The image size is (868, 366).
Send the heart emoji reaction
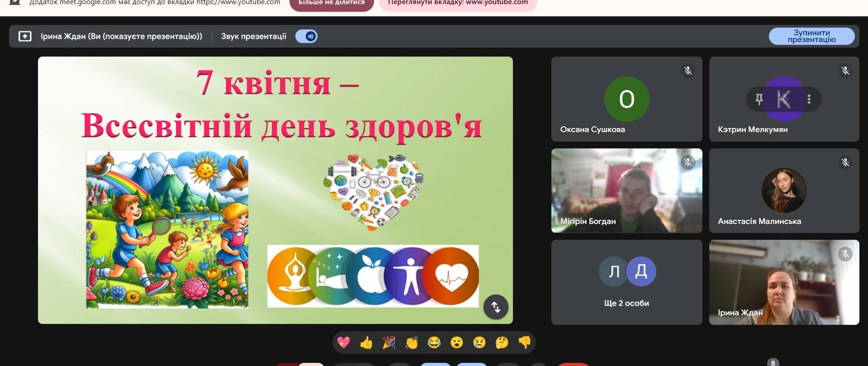344,343
